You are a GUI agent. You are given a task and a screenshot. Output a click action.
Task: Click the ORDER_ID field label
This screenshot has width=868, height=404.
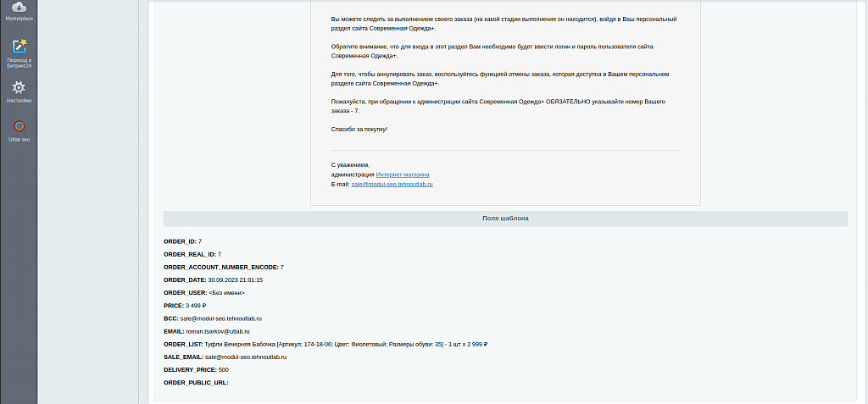click(180, 241)
